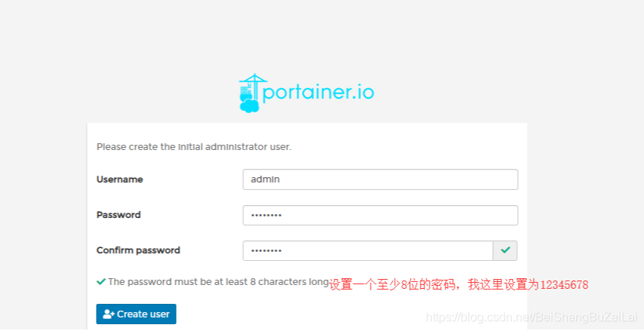
Task: Focus the Confirm password input field
Action: (x=368, y=250)
